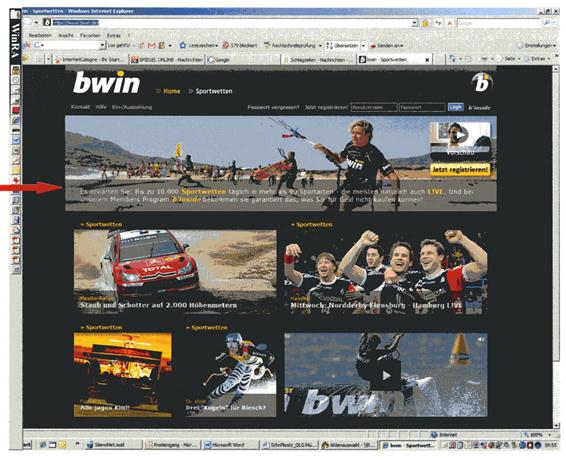Open Gmail from the Google toolbar icon

pos(152,45)
